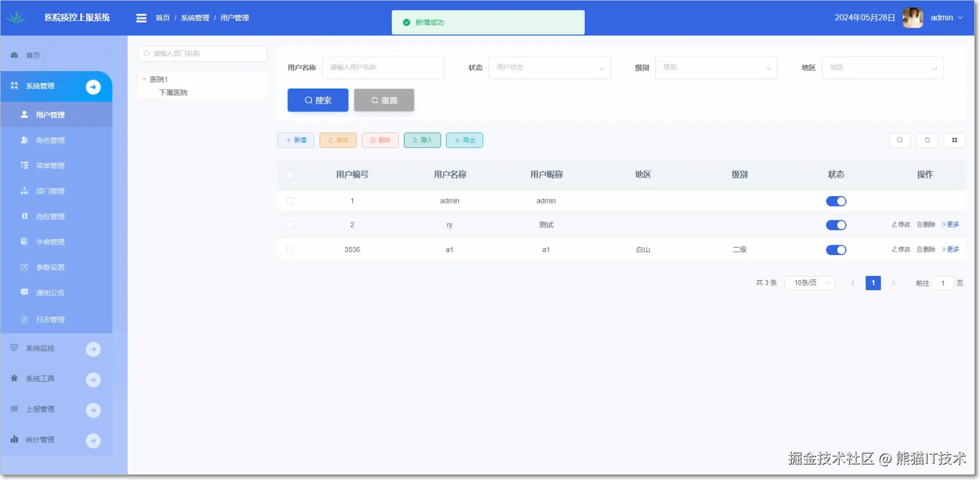Focus the 用户名称 input field
Image resolution: width=980 pixels, height=480 pixels.
click(x=383, y=68)
